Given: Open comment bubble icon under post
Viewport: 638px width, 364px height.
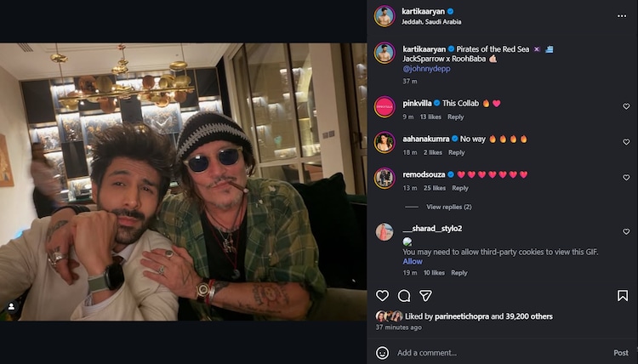Looking at the screenshot, I should coord(404,296).
